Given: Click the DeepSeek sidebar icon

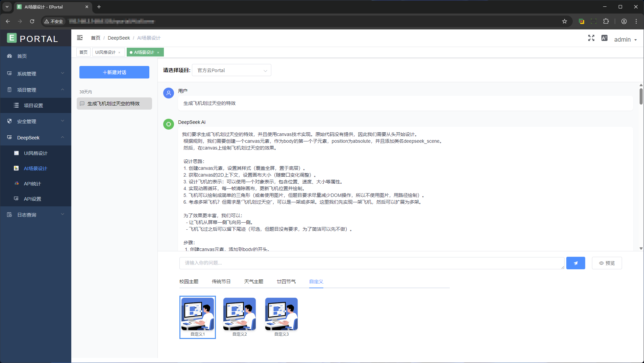Looking at the screenshot, I should point(9,137).
